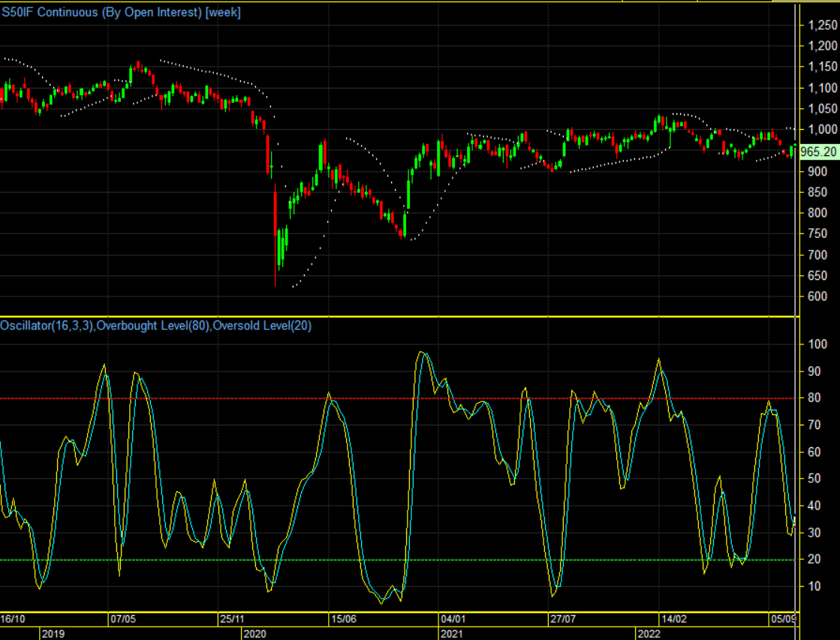Click the 1,100 price axis label
Screen dimensions: 840x640
pos(822,88)
